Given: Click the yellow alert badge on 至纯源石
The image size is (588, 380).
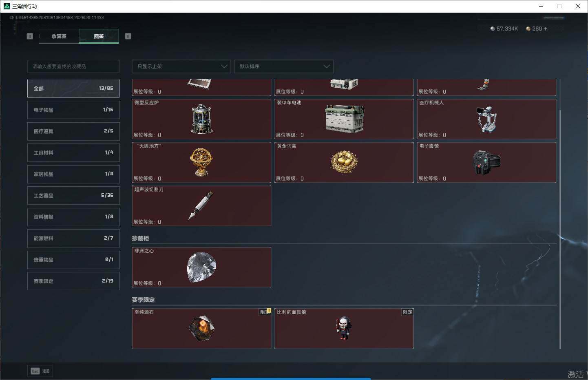Looking at the screenshot, I should pos(269,311).
